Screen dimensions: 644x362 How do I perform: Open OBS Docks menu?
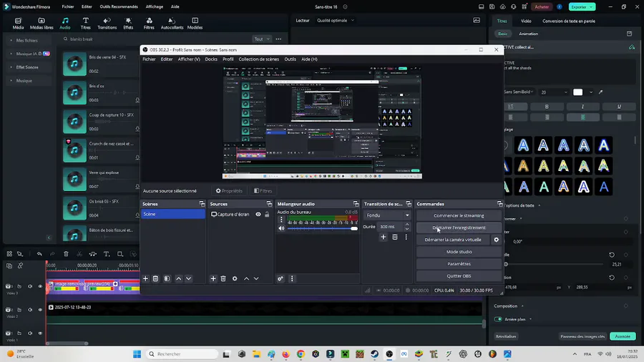point(211,59)
